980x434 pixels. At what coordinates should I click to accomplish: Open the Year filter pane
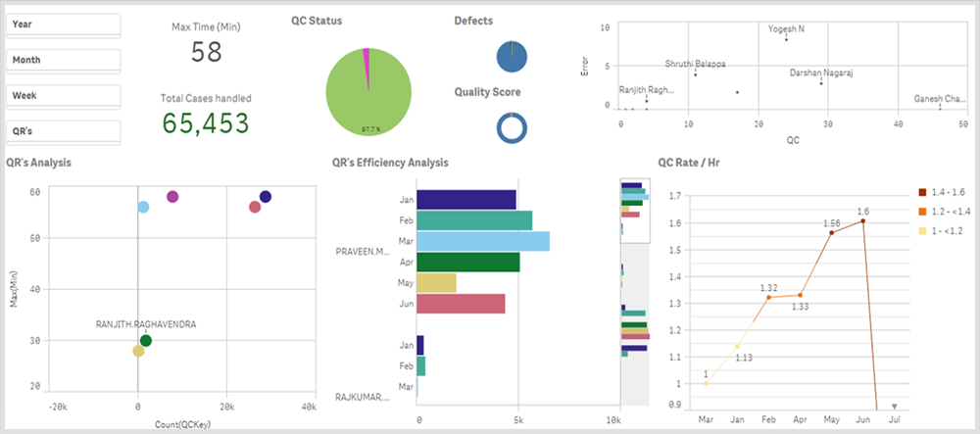63,24
